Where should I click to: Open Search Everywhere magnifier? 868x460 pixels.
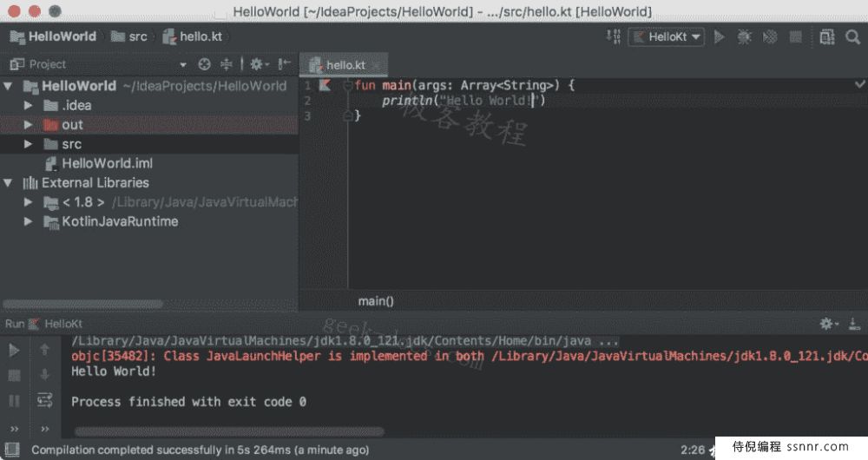point(853,37)
